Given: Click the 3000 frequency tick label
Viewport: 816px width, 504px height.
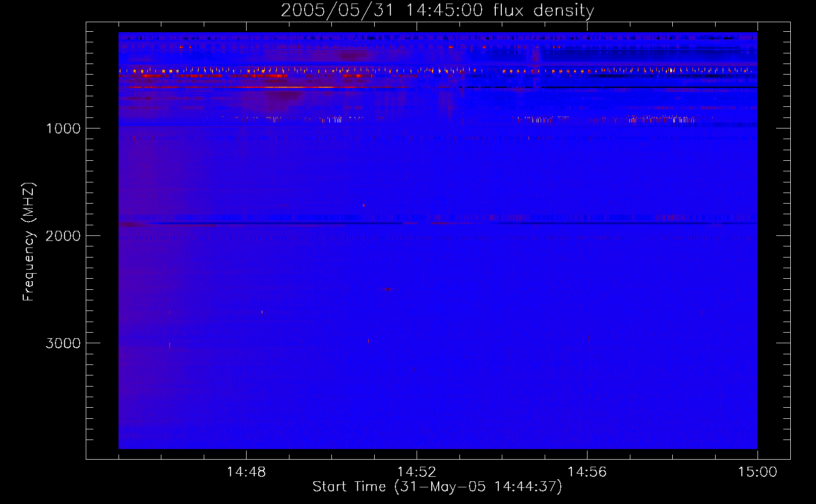Looking at the screenshot, I should 63,343.
